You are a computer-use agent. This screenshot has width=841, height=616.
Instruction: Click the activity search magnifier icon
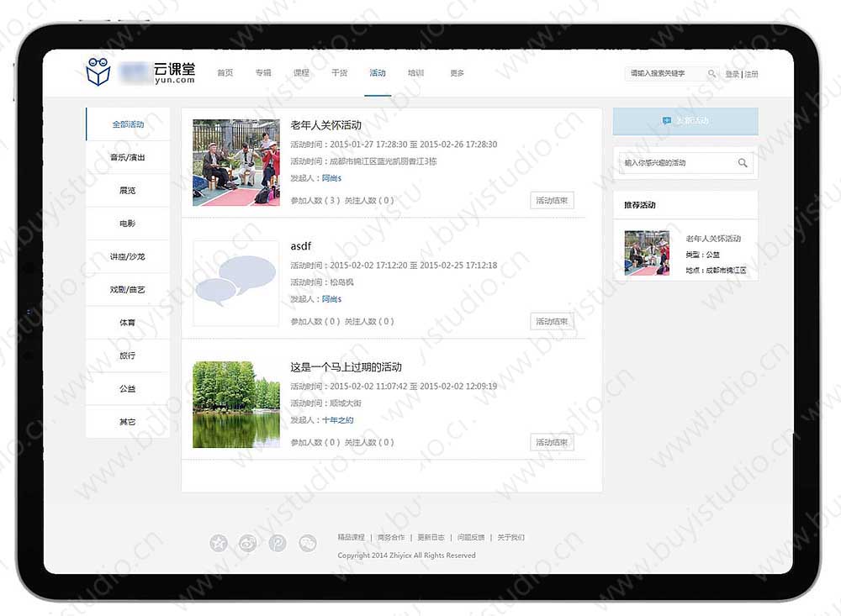point(743,163)
